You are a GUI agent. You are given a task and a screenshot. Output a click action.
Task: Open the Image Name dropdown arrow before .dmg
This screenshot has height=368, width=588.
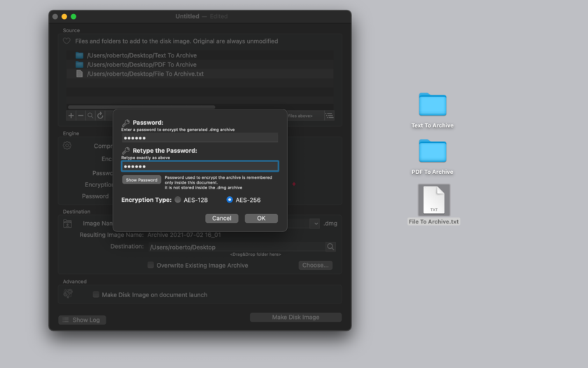coord(315,224)
